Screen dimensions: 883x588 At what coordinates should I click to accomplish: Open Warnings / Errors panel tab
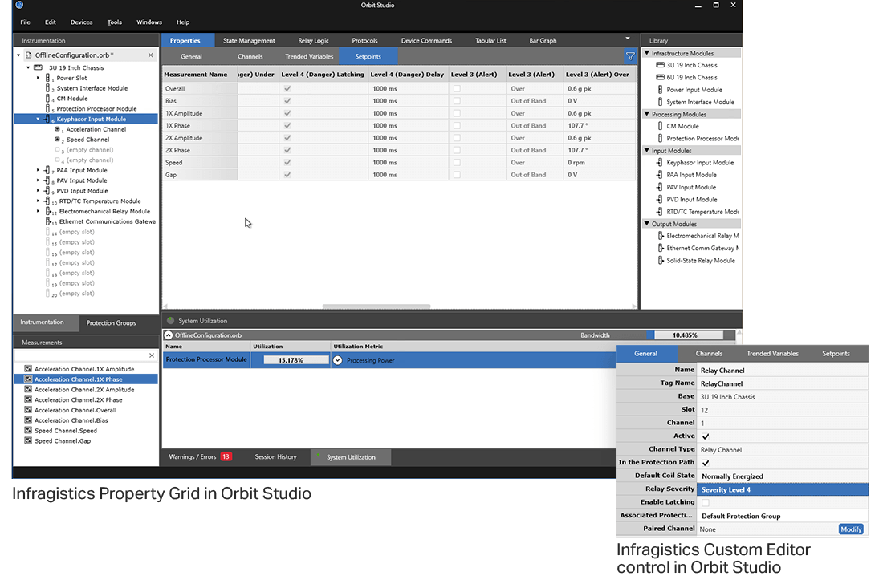(200, 457)
